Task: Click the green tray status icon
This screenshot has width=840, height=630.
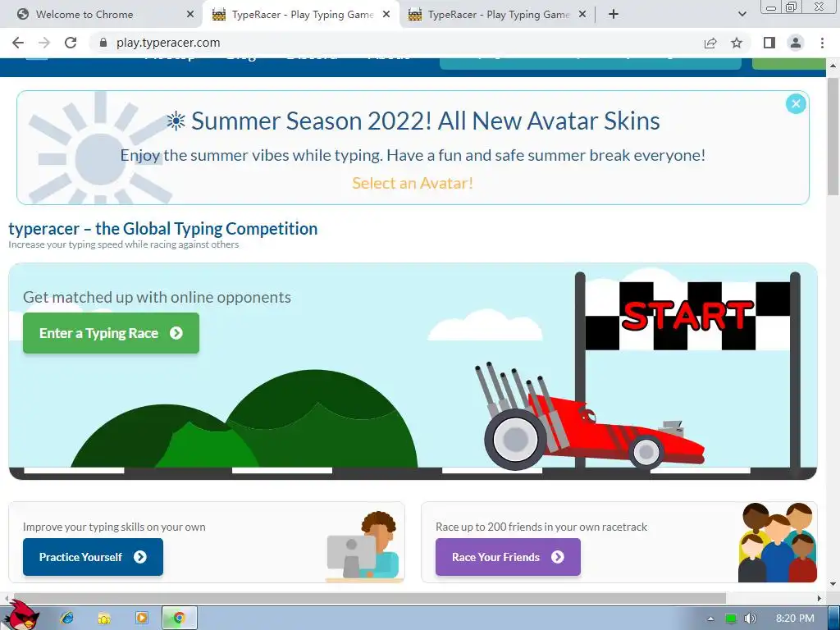Action: pos(731,619)
